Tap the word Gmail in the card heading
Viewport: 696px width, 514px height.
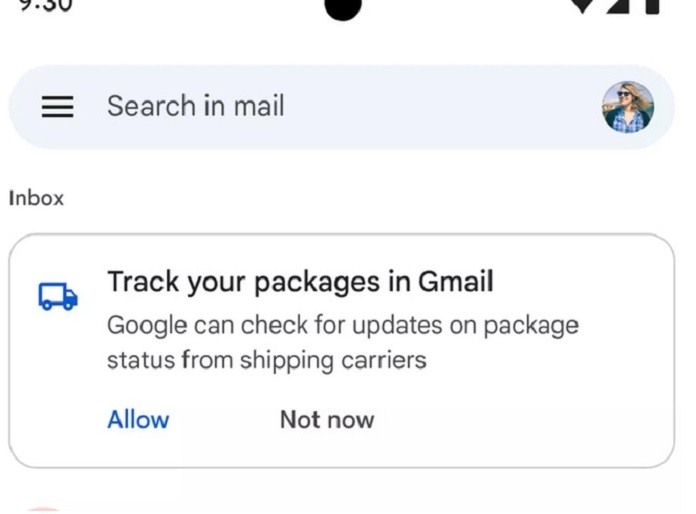(455, 282)
